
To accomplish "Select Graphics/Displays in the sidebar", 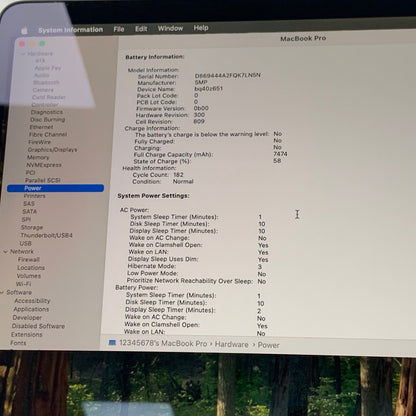I will [52, 150].
